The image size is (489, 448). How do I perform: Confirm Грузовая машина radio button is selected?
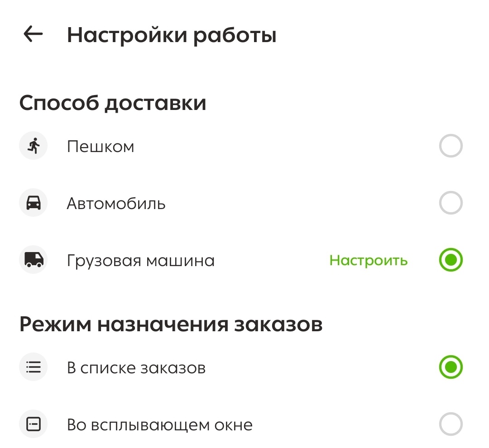click(451, 260)
